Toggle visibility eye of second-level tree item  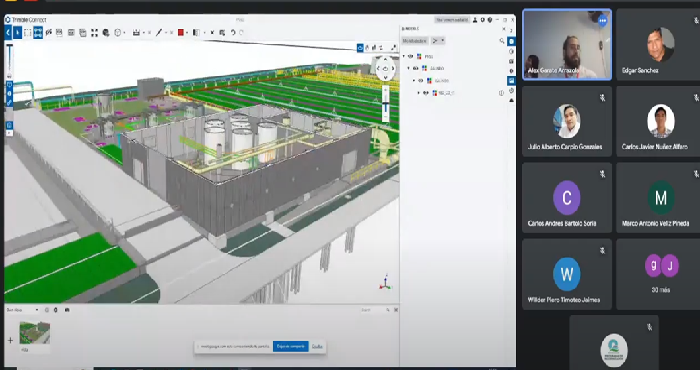[x=416, y=68]
